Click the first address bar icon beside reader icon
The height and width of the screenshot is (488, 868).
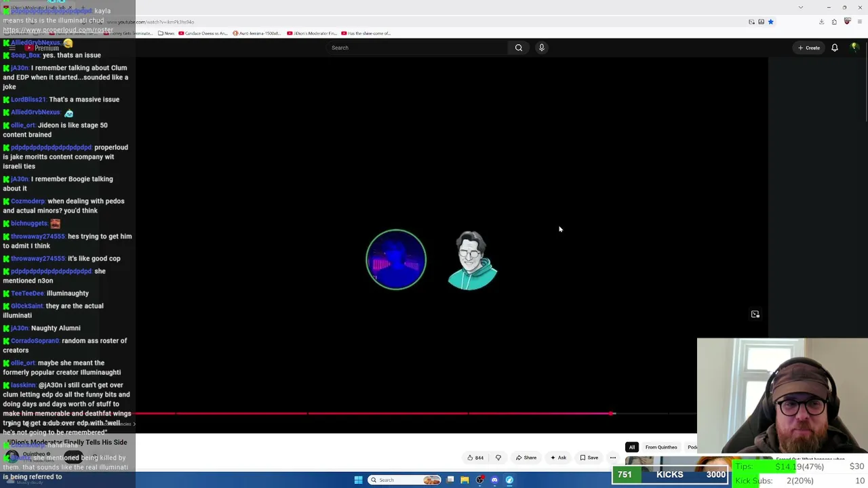click(x=751, y=22)
